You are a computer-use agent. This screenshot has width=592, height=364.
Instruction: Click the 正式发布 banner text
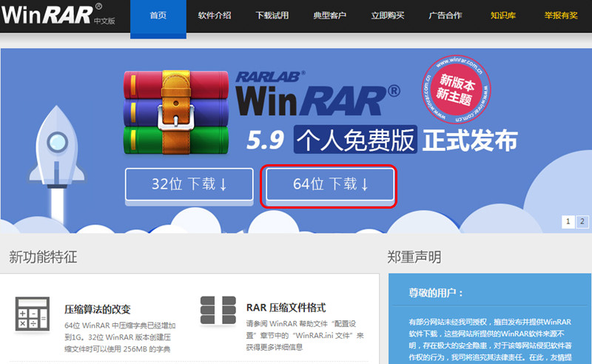pyautogui.click(x=470, y=140)
